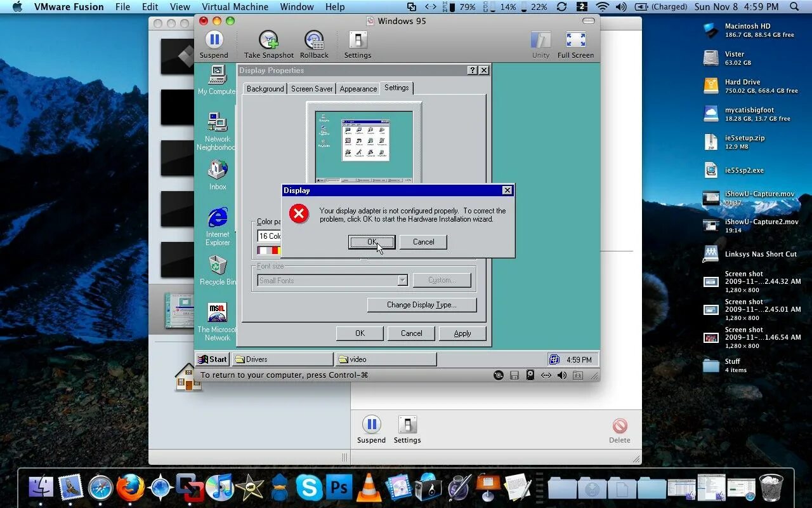This screenshot has height=508, width=812.
Task: Open the Edit menu
Action: click(x=150, y=7)
